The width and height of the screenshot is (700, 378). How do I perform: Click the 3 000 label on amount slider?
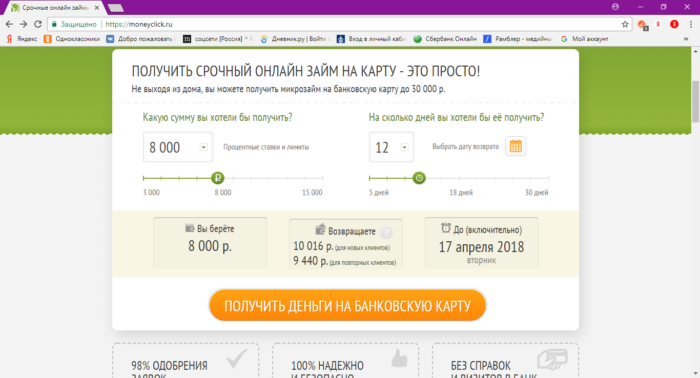(151, 192)
